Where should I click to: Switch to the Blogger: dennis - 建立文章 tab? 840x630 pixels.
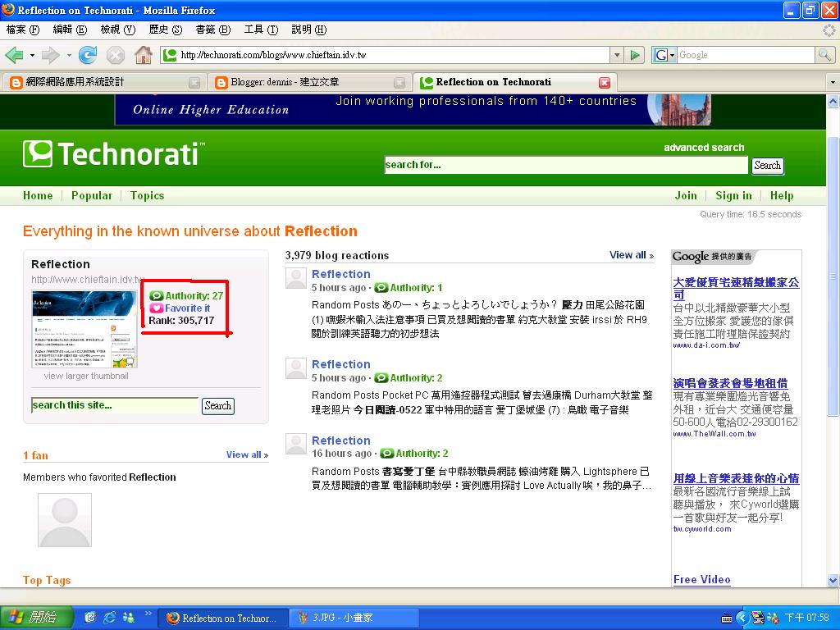pos(308,83)
